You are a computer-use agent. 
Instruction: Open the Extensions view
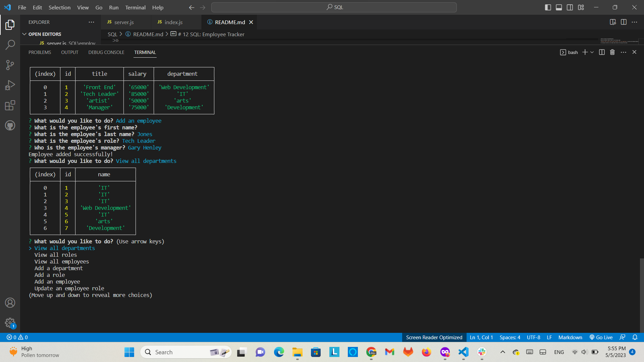[10, 105]
